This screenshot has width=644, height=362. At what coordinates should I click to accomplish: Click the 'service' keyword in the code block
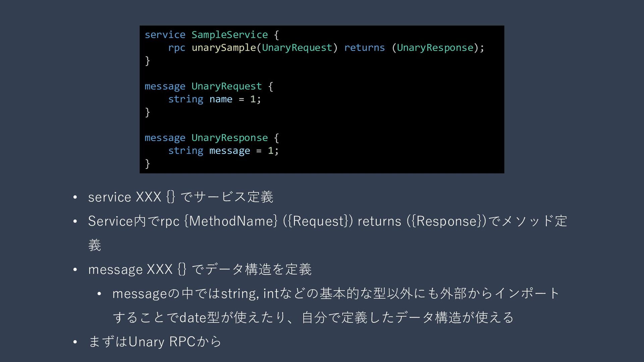[x=165, y=35]
